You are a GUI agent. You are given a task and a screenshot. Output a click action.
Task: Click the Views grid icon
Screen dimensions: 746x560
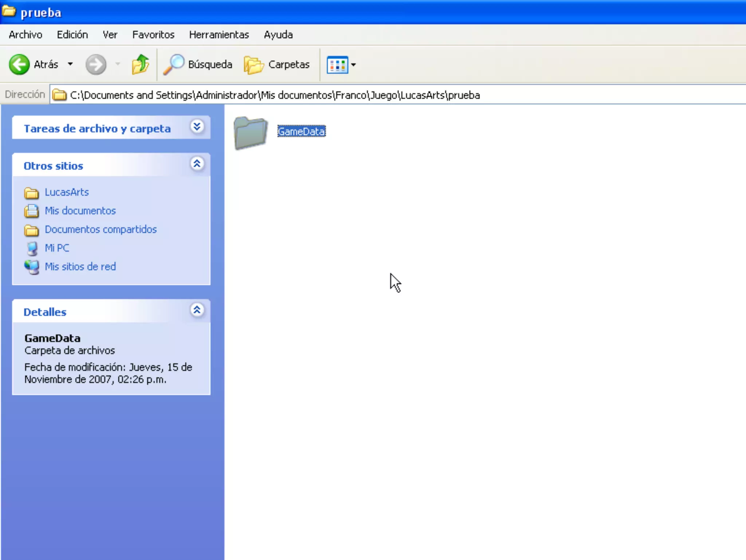[x=337, y=65]
